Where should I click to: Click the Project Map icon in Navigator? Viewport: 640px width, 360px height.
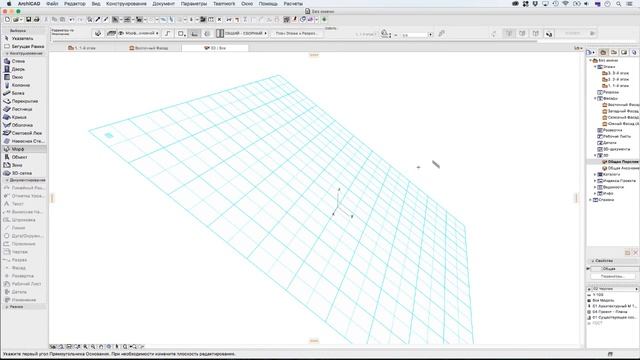coord(603,53)
